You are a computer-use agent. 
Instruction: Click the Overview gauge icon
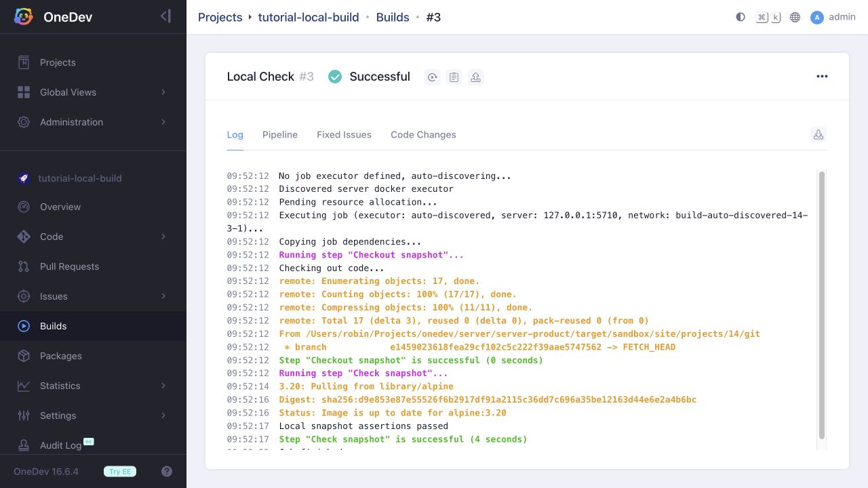point(24,207)
